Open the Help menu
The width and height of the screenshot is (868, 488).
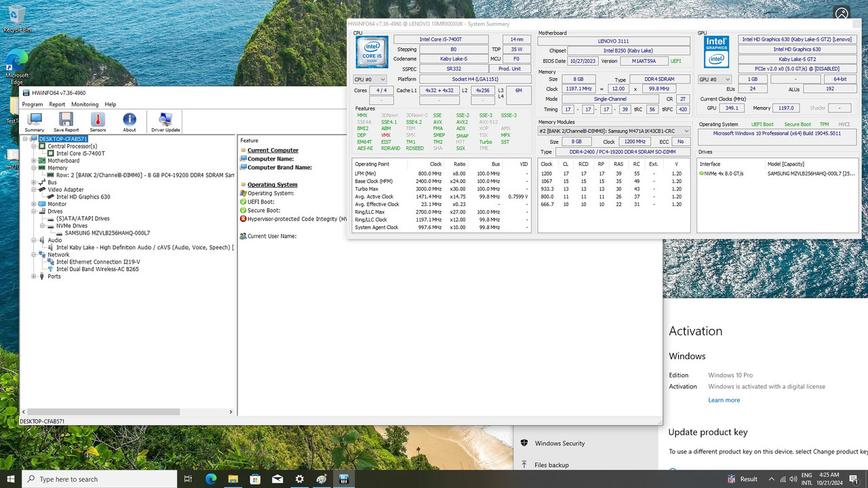[111, 104]
